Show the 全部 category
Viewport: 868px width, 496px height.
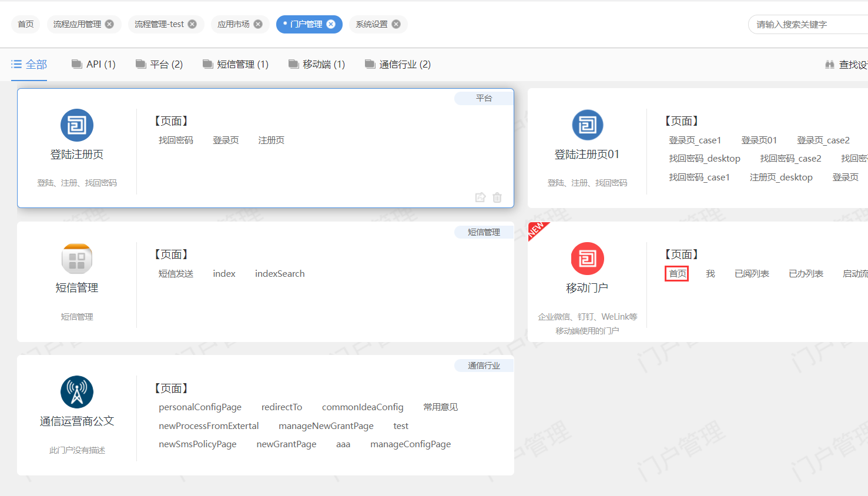coord(29,65)
